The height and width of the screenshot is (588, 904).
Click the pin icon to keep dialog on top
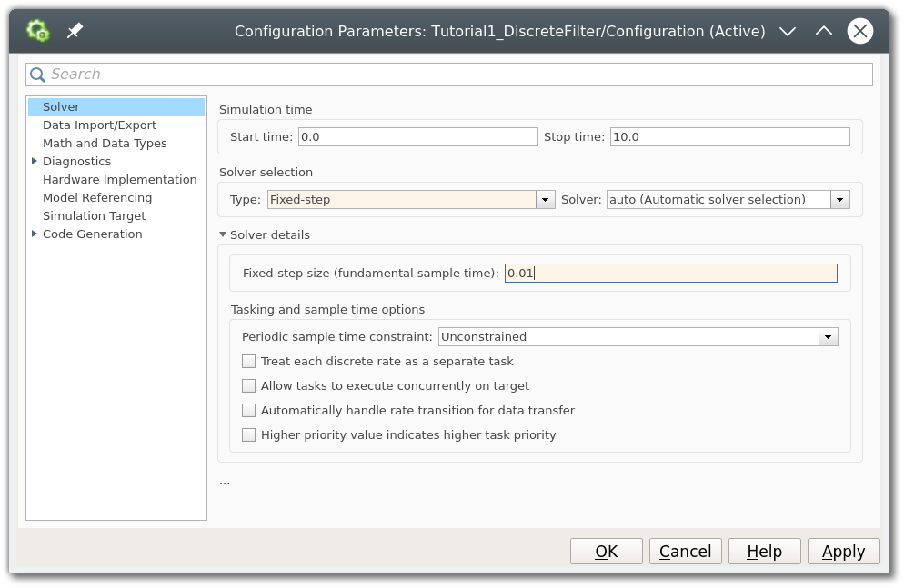(75, 30)
